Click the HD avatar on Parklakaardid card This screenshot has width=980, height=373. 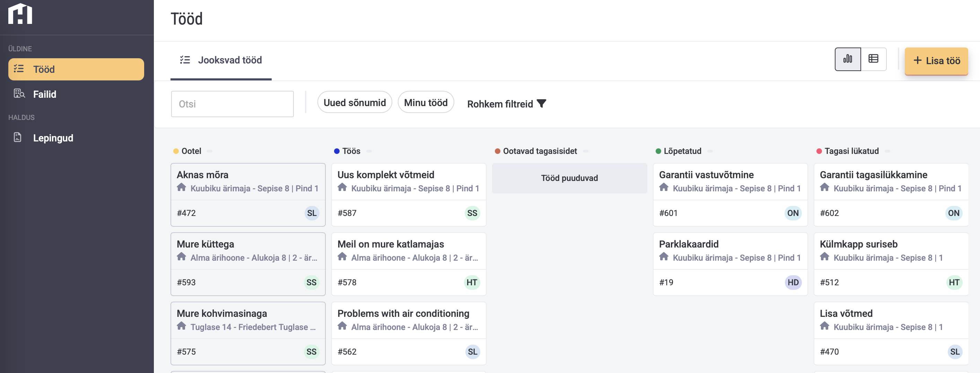tap(793, 283)
